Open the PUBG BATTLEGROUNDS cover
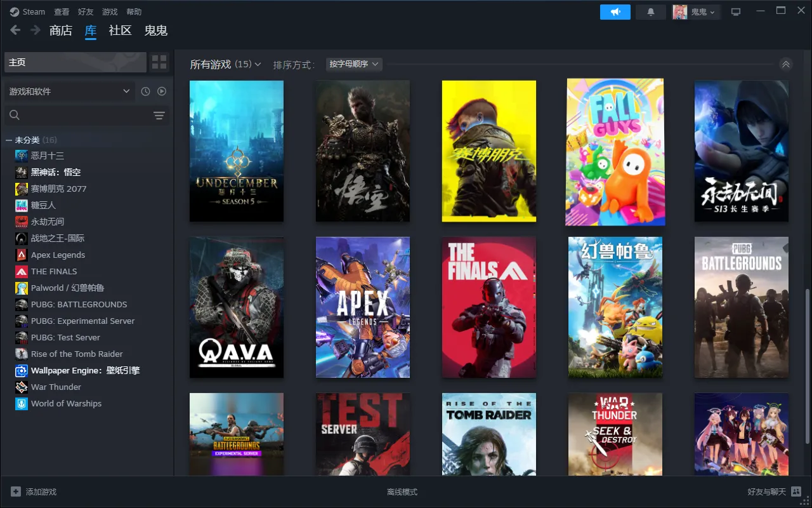Image resolution: width=812 pixels, height=508 pixels. click(x=742, y=307)
